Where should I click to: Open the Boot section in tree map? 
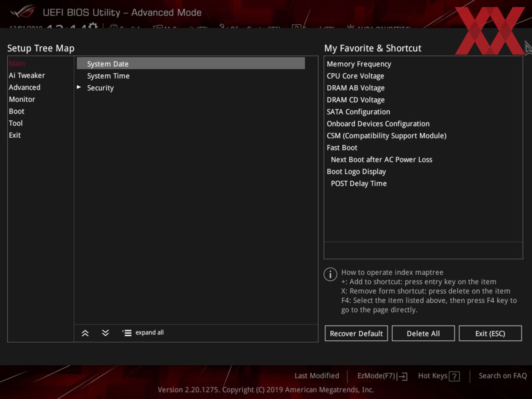pos(16,111)
